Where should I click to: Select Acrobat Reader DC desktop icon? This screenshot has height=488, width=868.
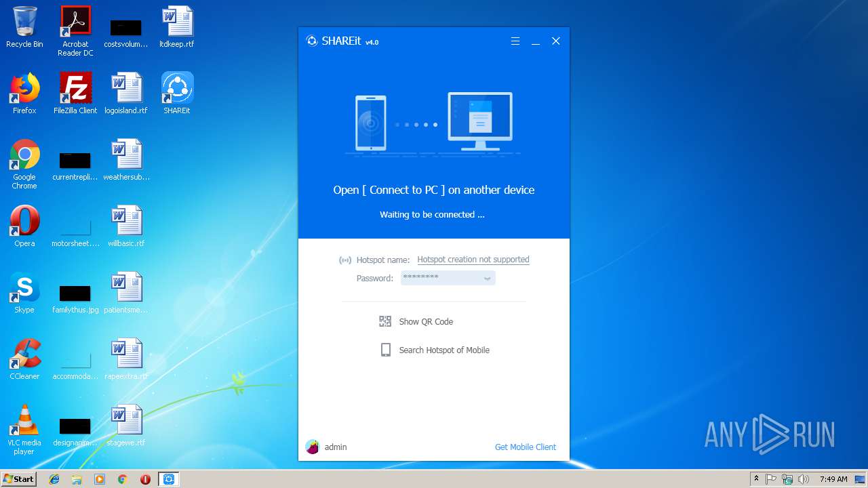[75, 31]
